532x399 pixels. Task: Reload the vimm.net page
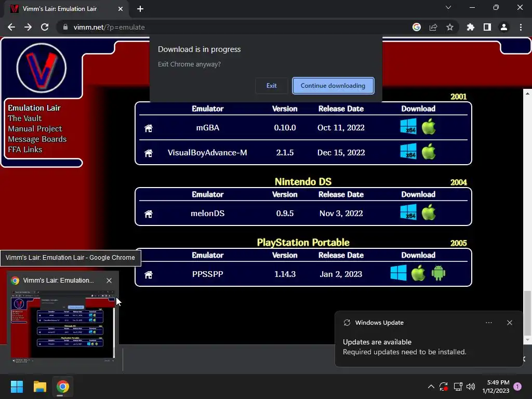(x=45, y=27)
